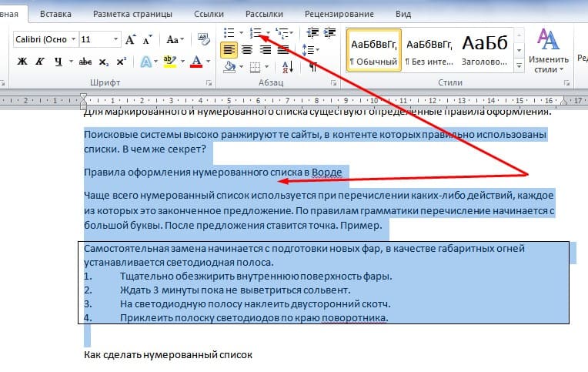Open underline style dropdown arrow
The height and width of the screenshot is (372, 588).
pos(71,62)
